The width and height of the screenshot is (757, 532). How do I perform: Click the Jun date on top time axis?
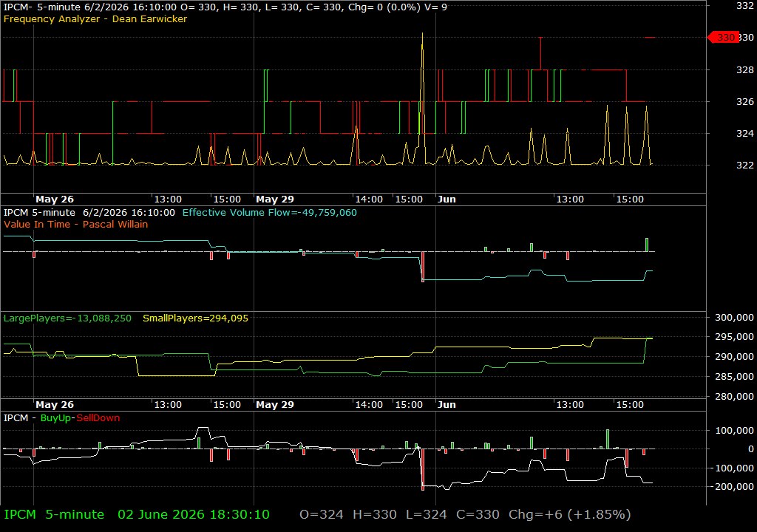447,199
